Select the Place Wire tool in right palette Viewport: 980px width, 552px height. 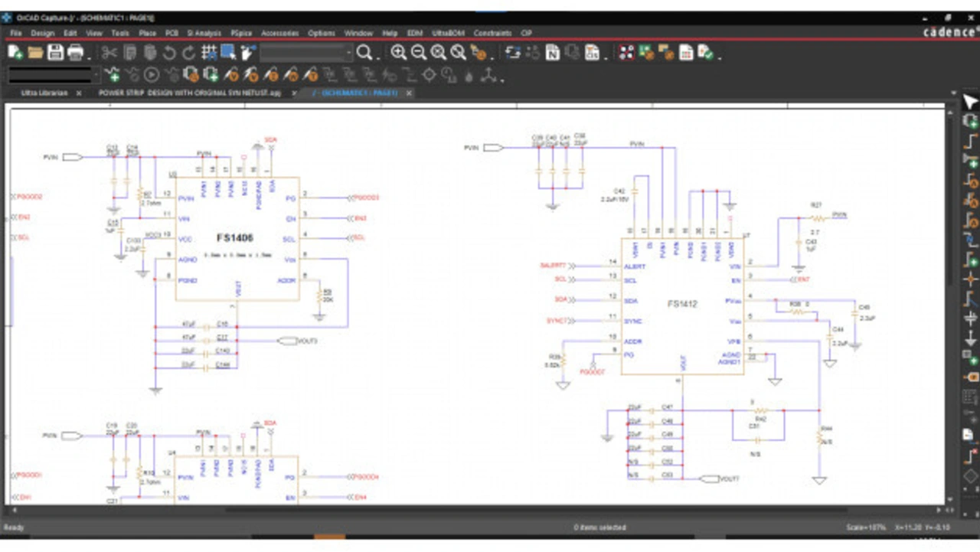970,141
